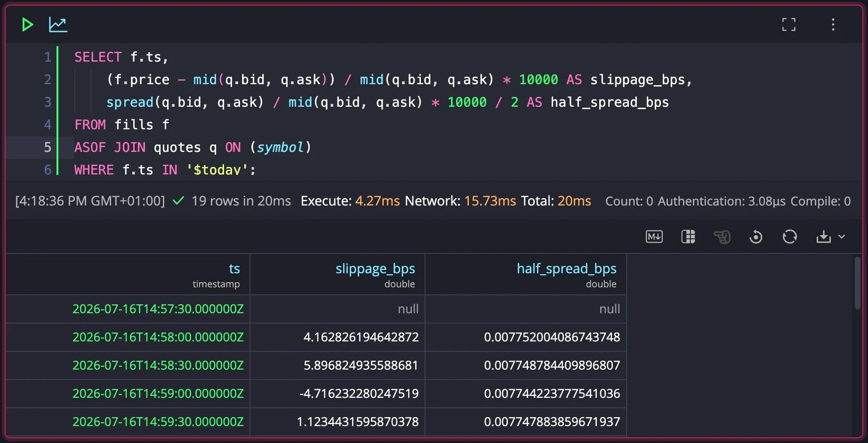Click line number 2 in the editor gutter
Viewport: 868px width, 443px height.
(x=48, y=79)
